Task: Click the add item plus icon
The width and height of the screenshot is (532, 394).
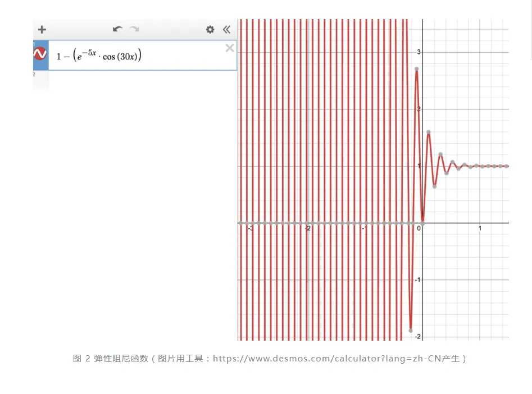Action: (42, 30)
